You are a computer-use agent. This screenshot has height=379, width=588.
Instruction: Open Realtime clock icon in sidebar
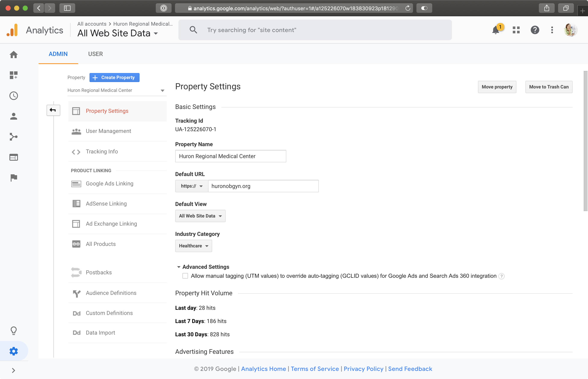(x=13, y=96)
